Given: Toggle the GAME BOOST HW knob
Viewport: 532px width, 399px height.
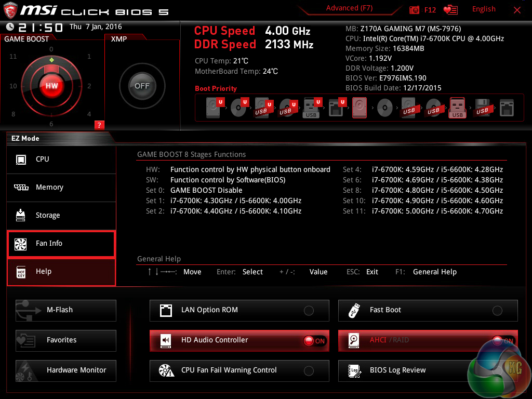Looking at the screenshot, I should click(51, 86).
